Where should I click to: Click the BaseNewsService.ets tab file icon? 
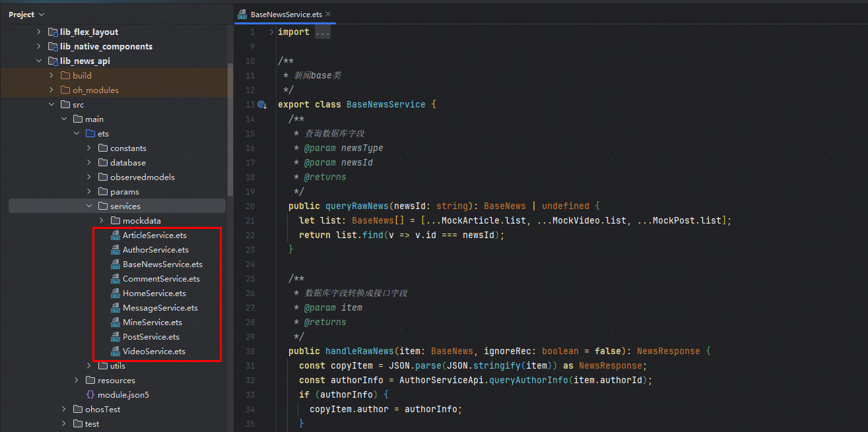pyautogui.click(x=243, y=14)
